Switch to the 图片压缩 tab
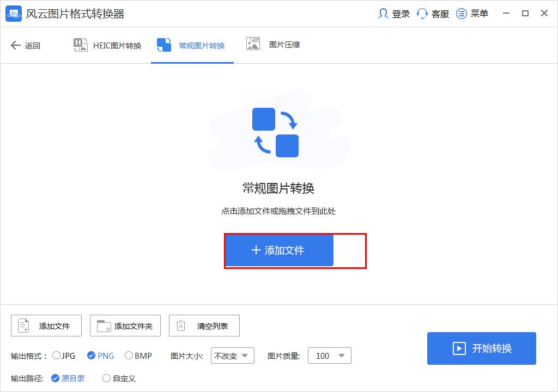The image size is (558, 392). (x=272, y=45)
